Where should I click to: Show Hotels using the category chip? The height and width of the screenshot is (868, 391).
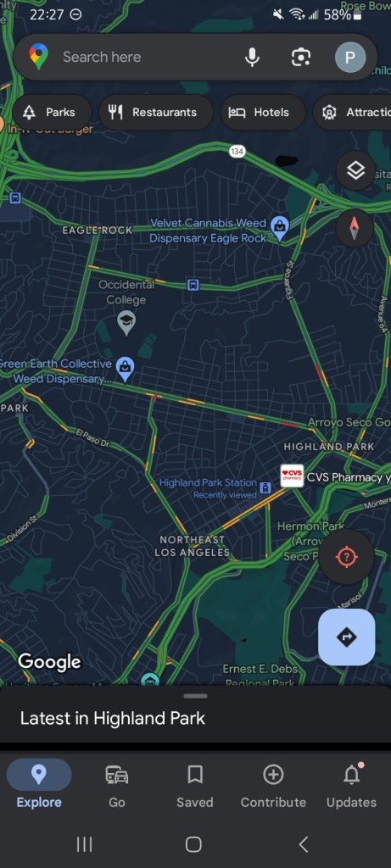[263, 113]
